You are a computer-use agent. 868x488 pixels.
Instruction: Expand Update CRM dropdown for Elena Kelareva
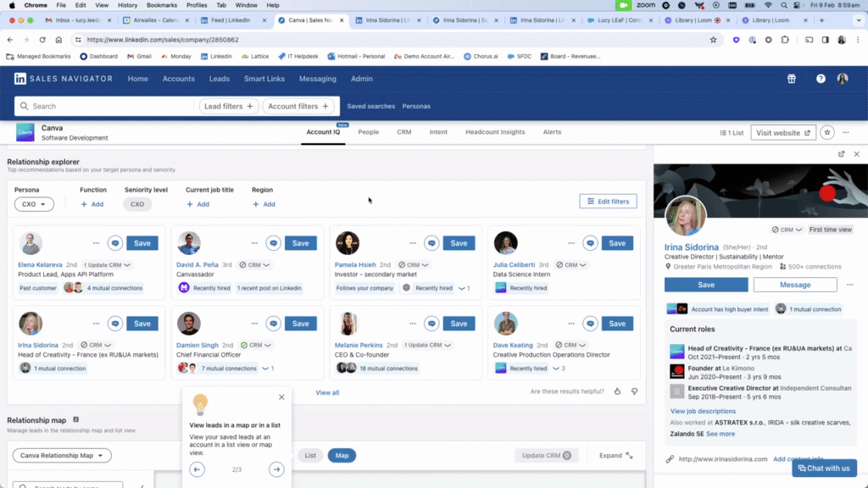(x=108, y=265)
